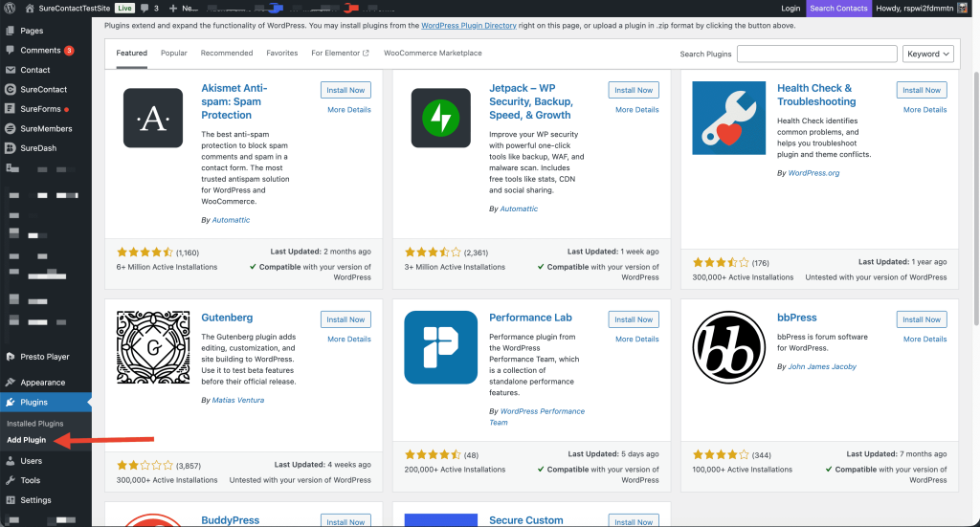Switch to the Recommended tab

(x=227, y=54)
